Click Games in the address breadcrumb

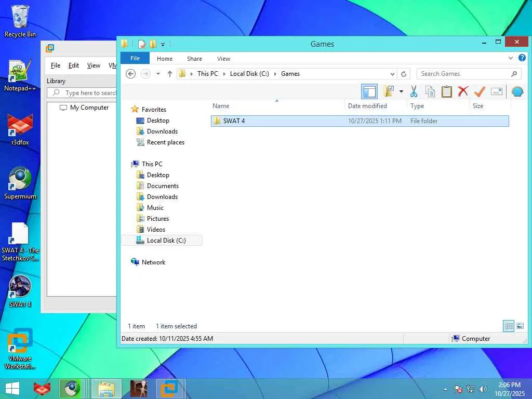tap(290, 74)
